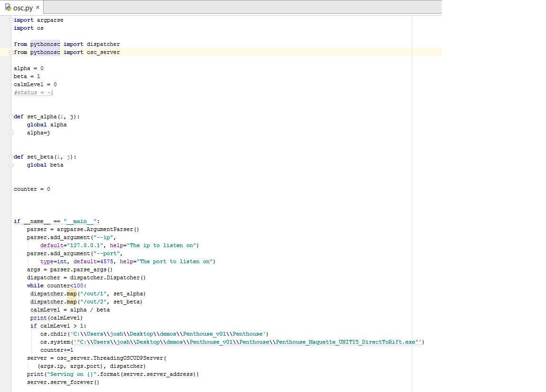Place cursor on 'import os' line
546x392 pixels.
click(28, 28)
